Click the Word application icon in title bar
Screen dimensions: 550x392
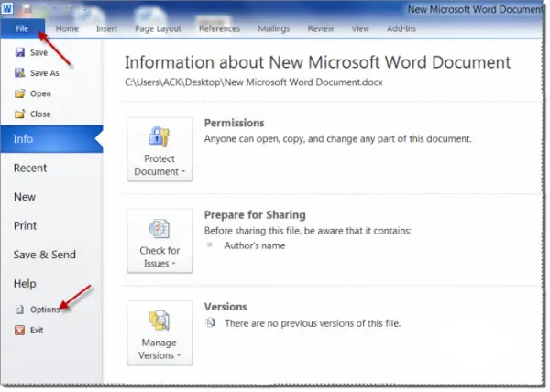click(x=7, y=7)
